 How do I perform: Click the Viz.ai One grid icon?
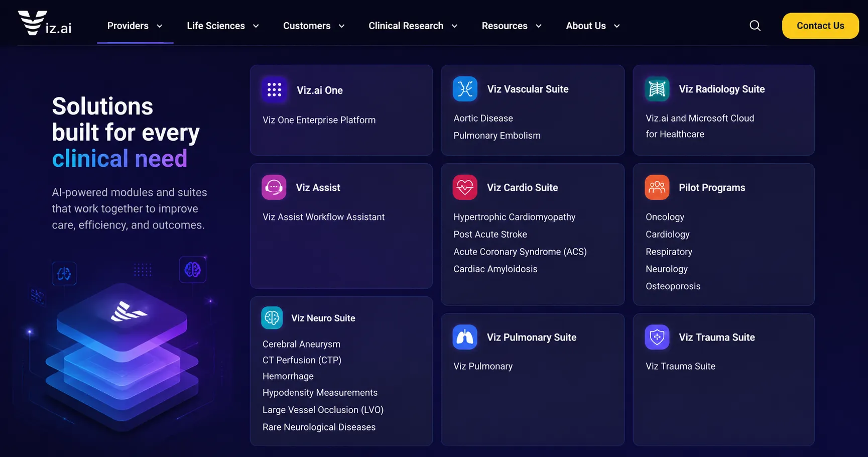pyautogui.click(x=274, y=90)
